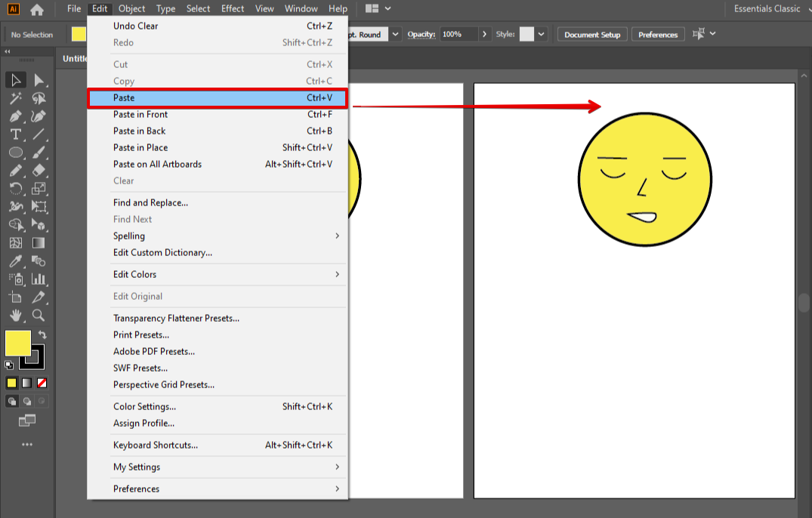Image resolution: width=812 pixels, height=518 pixels.
Task: Click the Opacity 100% input field
Action: tap(459, 35)
